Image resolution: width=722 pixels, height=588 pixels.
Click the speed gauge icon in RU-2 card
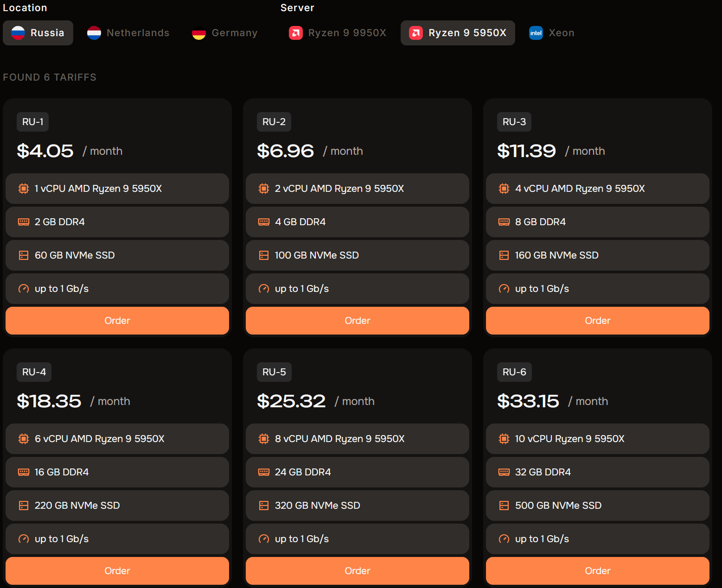coord(264,289)
